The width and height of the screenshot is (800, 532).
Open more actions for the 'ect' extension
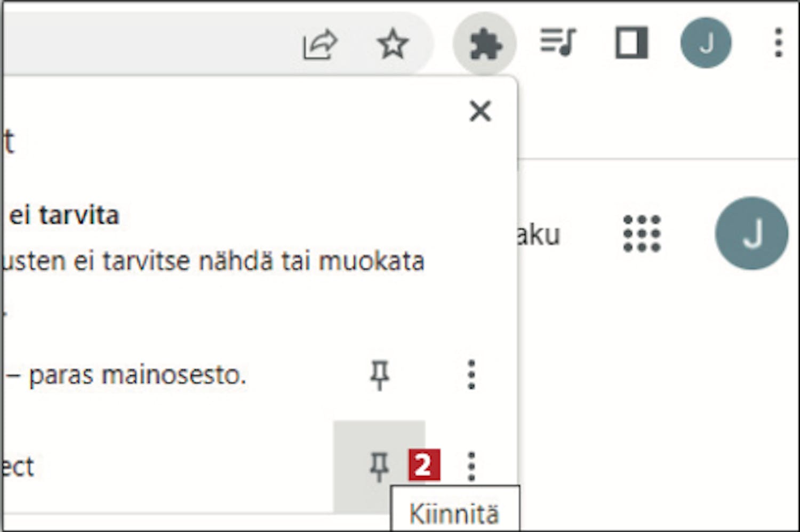(471, 467)
